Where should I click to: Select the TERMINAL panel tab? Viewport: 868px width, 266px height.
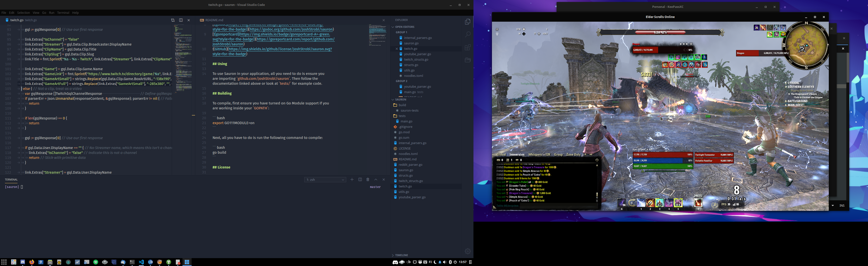click(x=11, y=180)
